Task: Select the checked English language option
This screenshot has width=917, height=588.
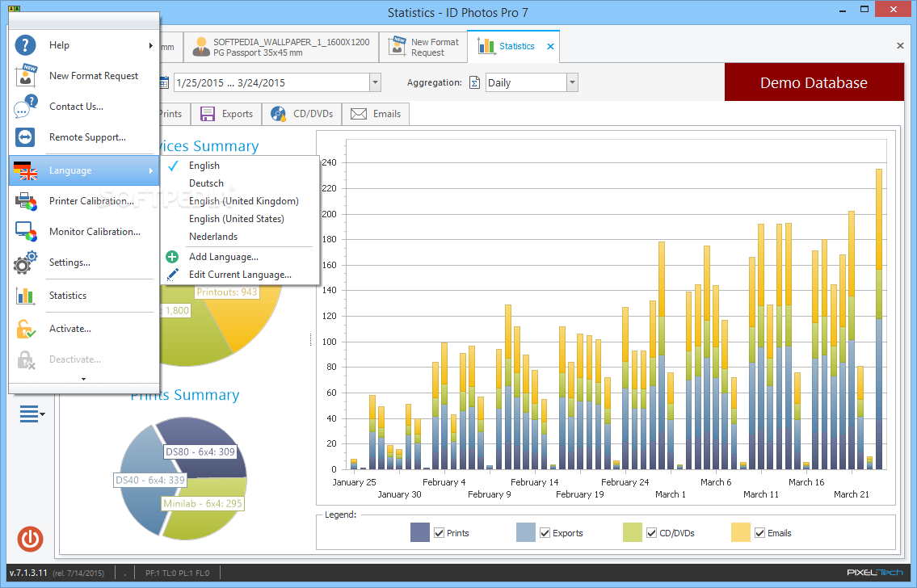Action: click(240, 166)
